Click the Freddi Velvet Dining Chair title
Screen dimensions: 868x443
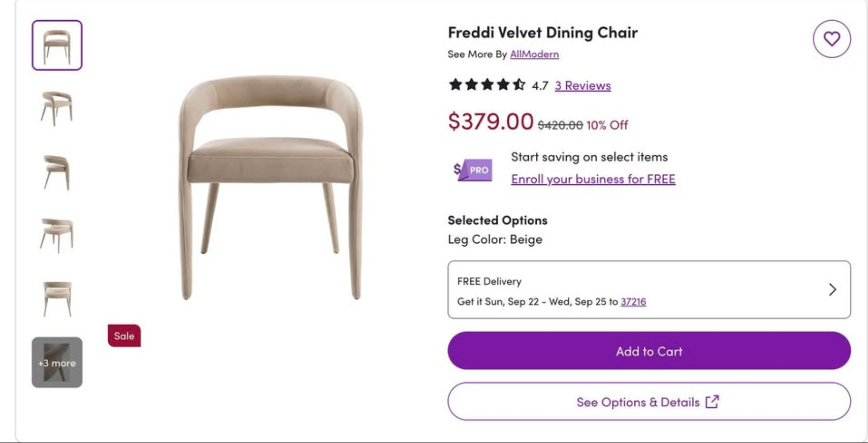(543, 32)
